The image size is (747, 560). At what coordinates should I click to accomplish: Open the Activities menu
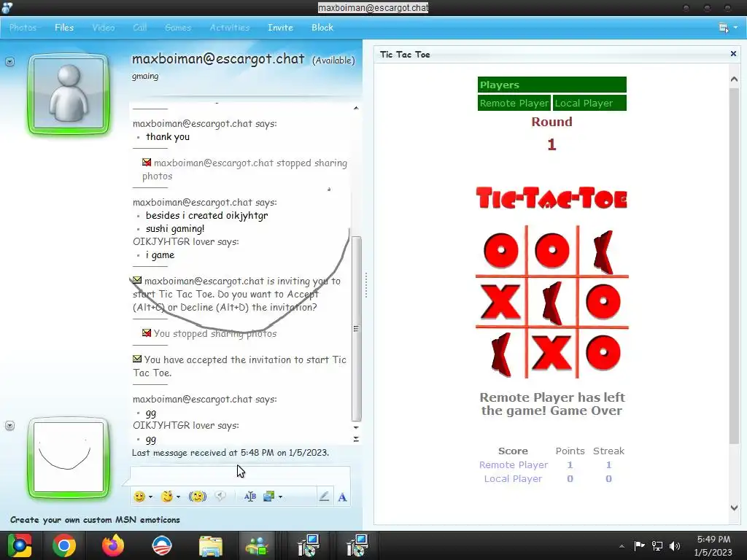point(230,28)
